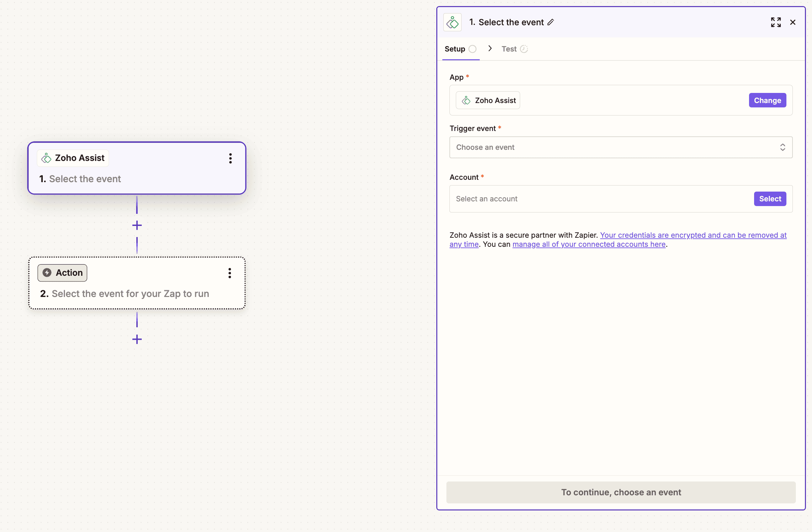This screenshot has width=812, height=532.
Task: Click the Zoho Assist logo in panel header
Action: 452,23
